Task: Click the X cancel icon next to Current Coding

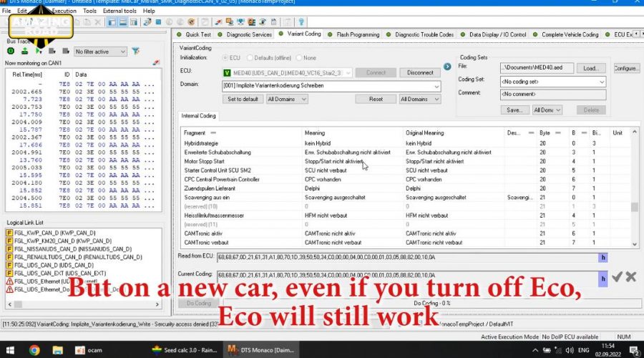Action: coord(630,276)
